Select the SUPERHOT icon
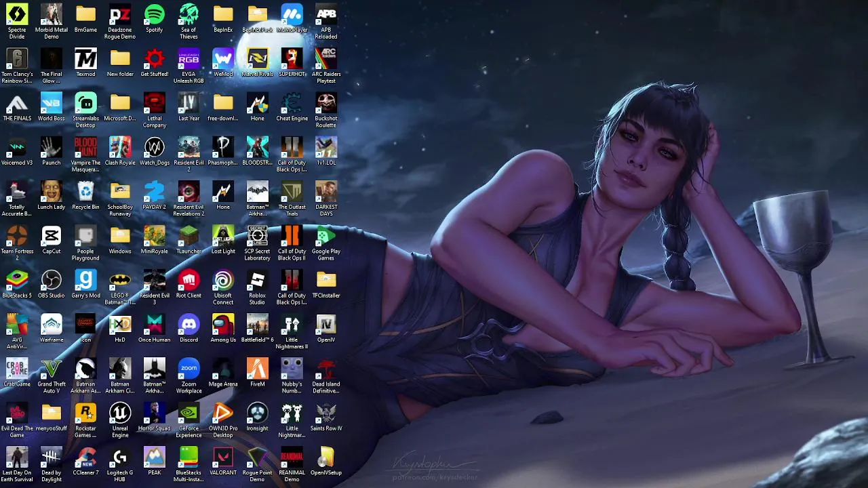This screenshot has height=488, width=868. coord(292,58)
